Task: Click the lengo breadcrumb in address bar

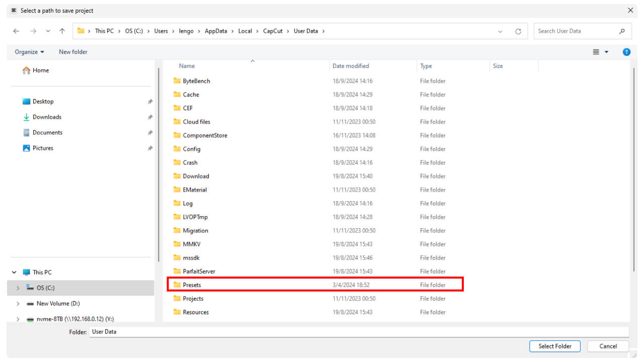Action: [x=186, y=31]
